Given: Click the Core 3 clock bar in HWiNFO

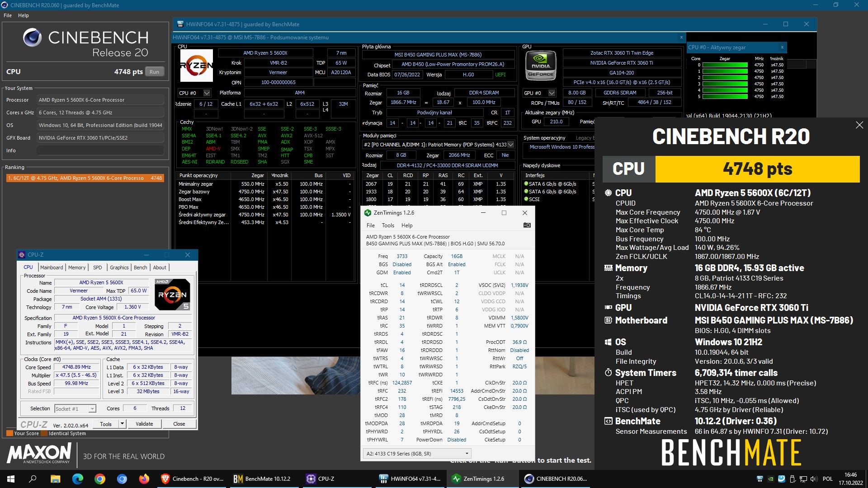Looking at the screenshot, I should coord(725,84).
